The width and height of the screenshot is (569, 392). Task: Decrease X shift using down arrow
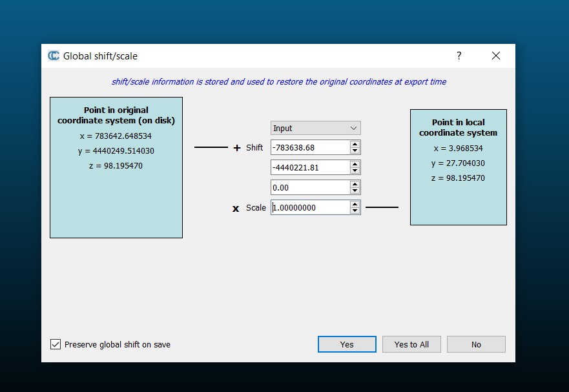point(355,151)
